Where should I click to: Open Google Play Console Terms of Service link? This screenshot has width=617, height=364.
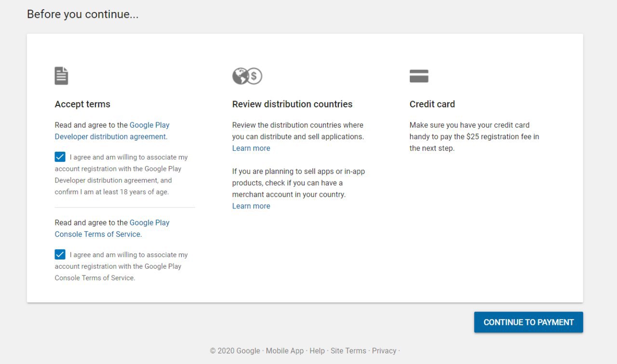(x=112, y=229)
